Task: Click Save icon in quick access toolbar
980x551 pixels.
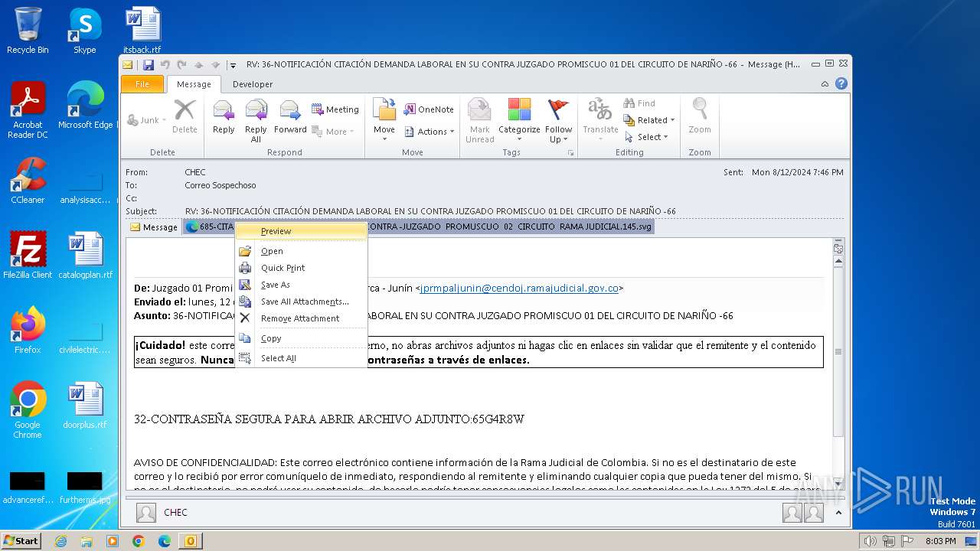Action: coord(149,65)
